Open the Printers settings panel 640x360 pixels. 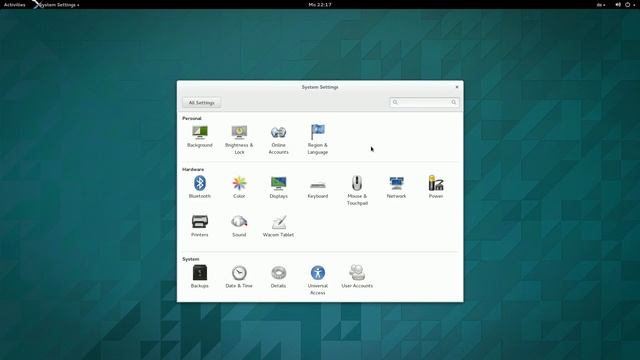click(200, 226)
